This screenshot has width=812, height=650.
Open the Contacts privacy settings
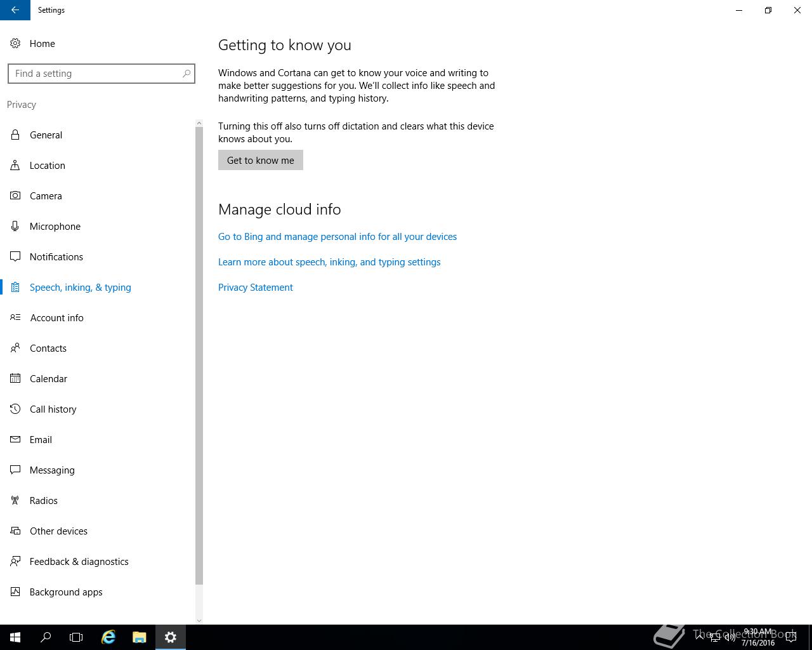98,348
